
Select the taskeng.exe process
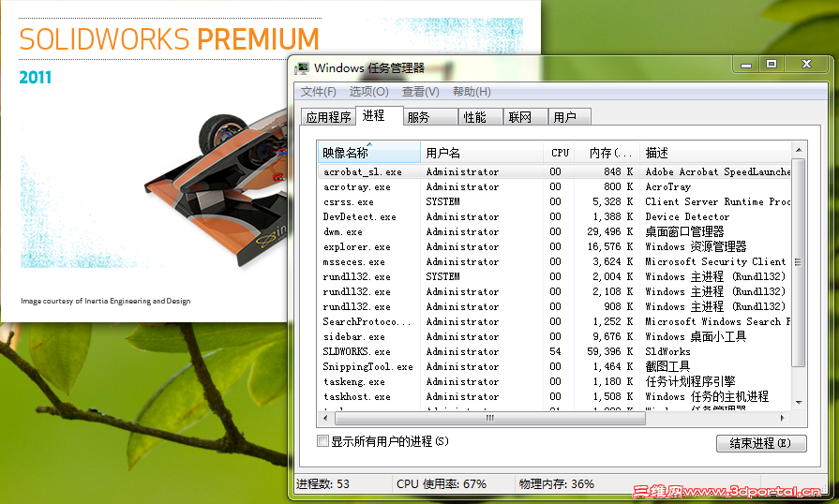(x=554, y=381)
